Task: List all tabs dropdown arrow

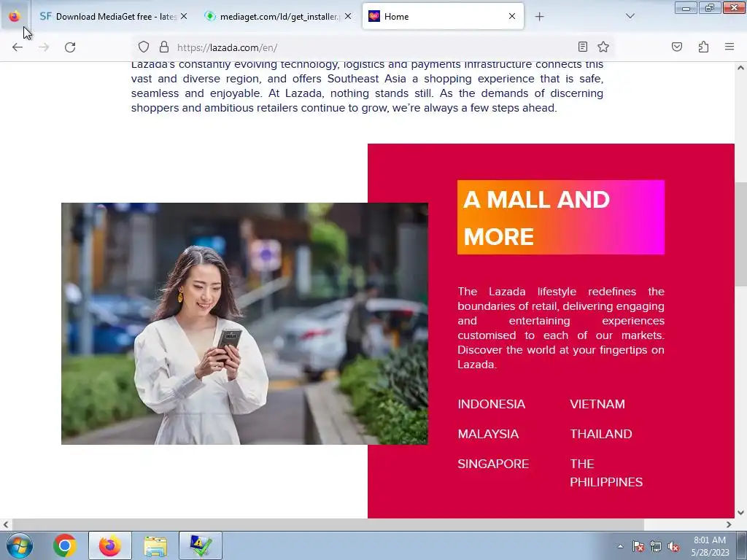Action: pyautogui.click(x=630, y=16)
